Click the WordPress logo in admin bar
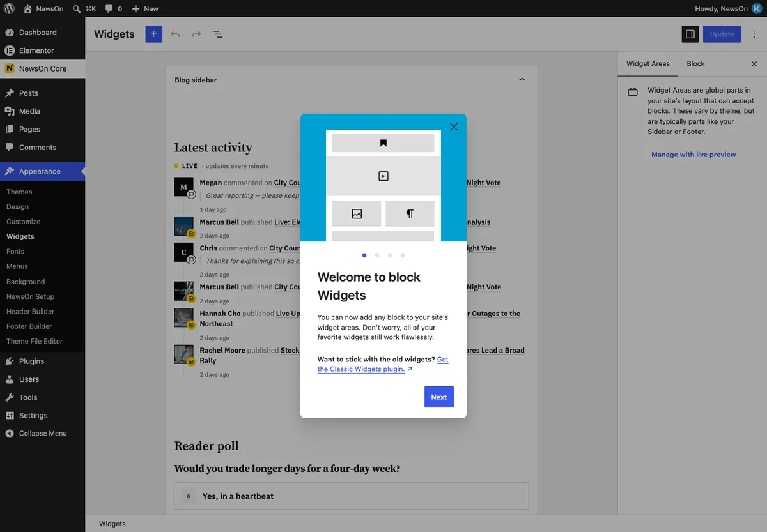Screen dimensions: 767x532 pos(9,9)
